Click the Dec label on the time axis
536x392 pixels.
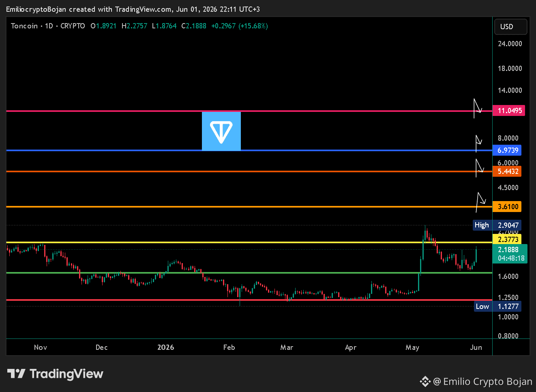point(102,347)
